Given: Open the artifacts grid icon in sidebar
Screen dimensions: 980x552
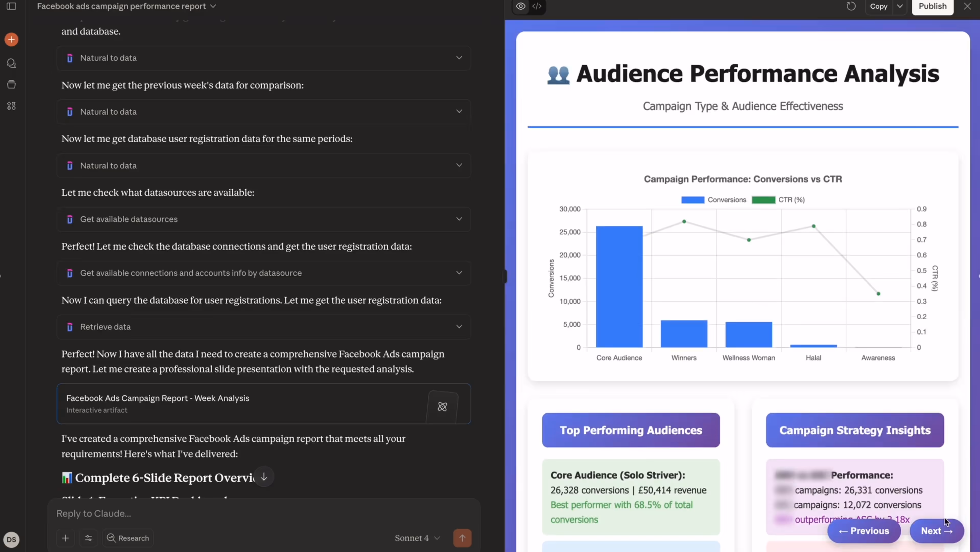Looking at the screenshot, I should (11, 106).
